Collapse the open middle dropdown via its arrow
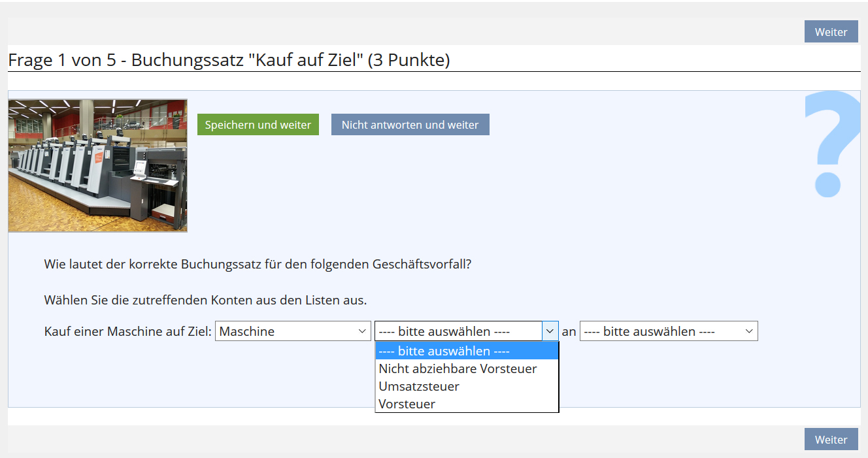This screenshot has height=458, width=868. [x=550, y=331]
